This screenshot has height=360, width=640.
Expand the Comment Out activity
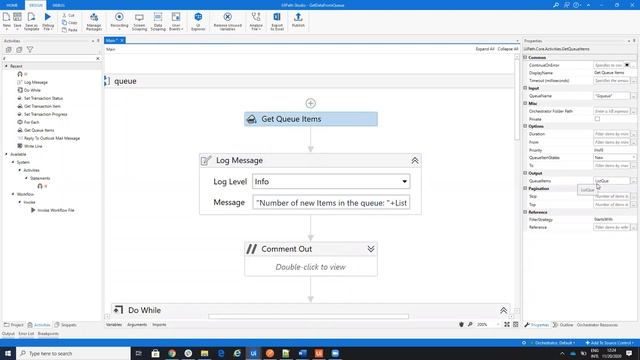pos(371,249)
